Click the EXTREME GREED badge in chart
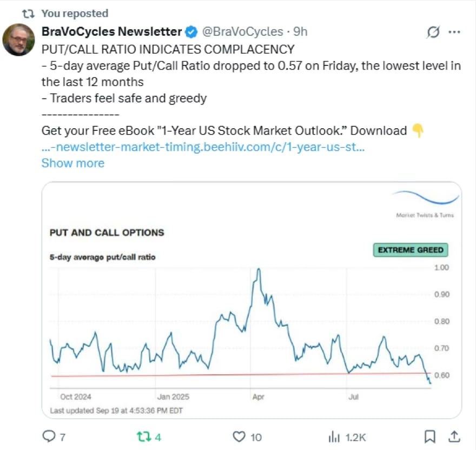This screenshot has width=476, height=450. tap(411, 250)
